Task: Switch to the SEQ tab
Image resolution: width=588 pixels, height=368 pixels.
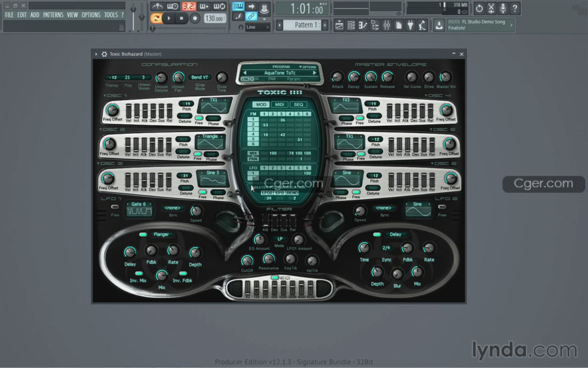Action: click(x=298, y=104)
